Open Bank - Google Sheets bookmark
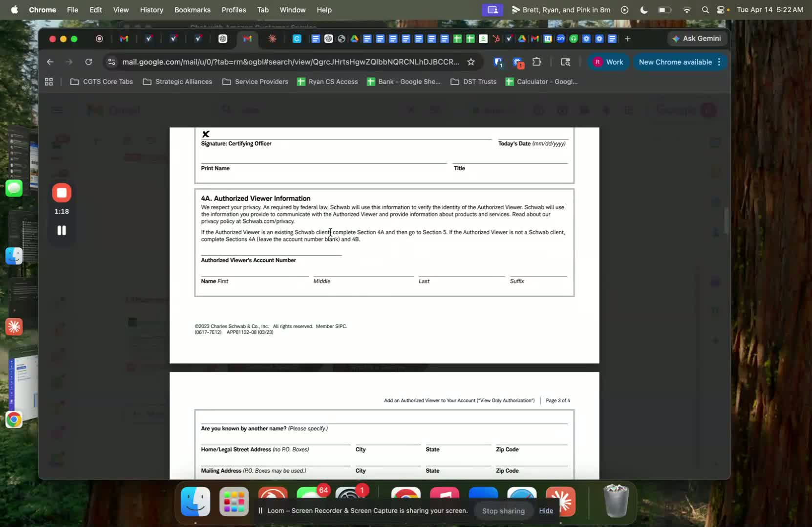The image size is (812, 527). tap(404, 82)
